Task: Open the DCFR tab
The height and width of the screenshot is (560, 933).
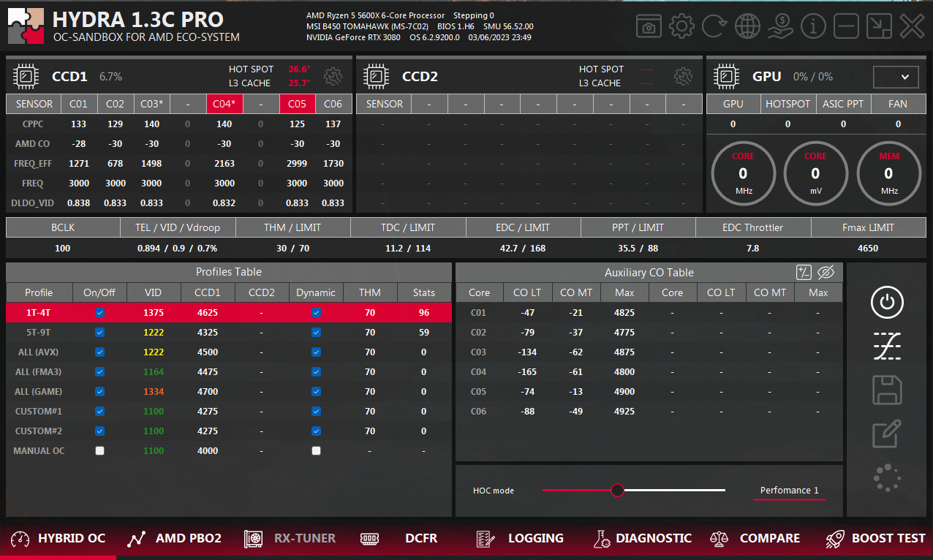Action: [x=399, y=539]
